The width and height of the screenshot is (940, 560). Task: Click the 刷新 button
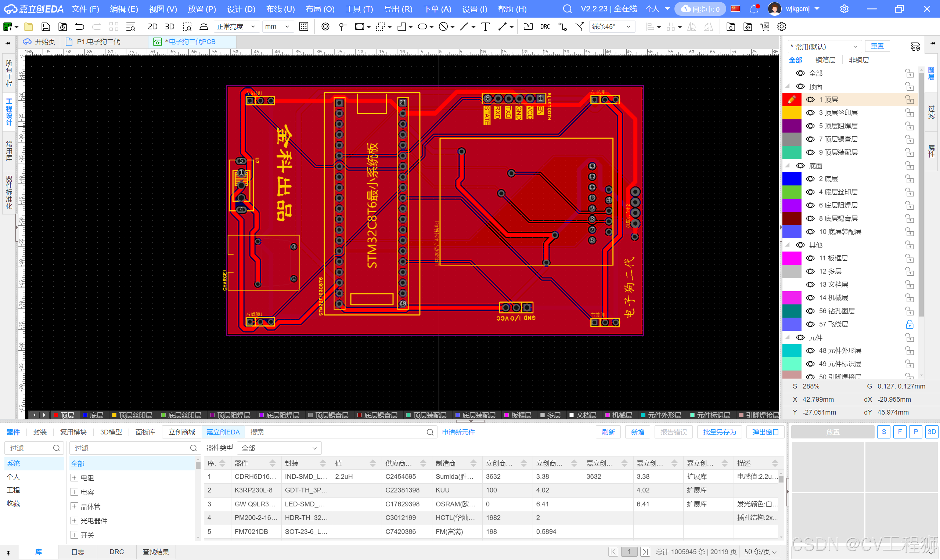pyautogui.click(x=608, y=432)
